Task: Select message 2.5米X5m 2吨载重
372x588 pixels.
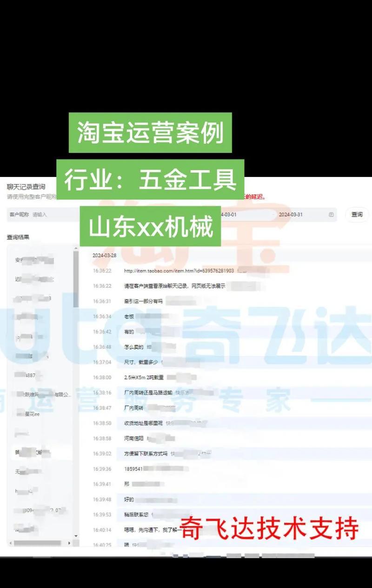Action: (144, 377)
